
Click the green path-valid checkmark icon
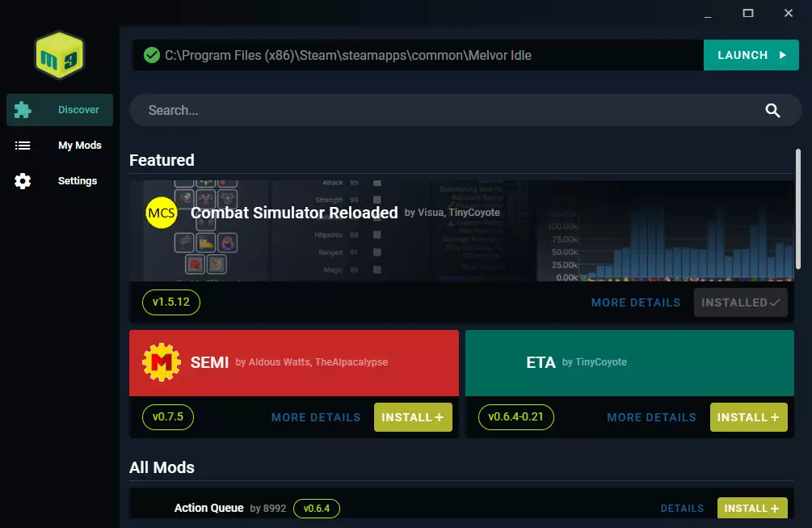[x=152, y=55]
